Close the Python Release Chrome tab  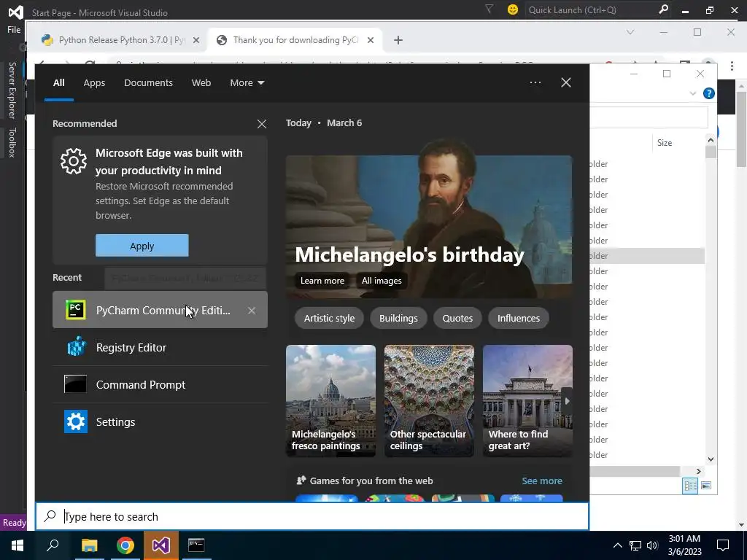[196, 41]
